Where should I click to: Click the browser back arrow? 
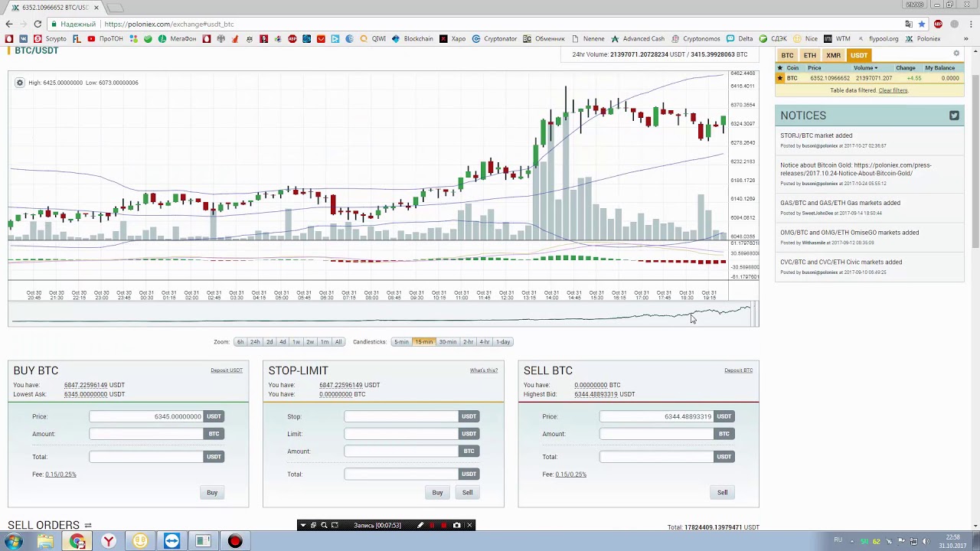coord(9,24)
